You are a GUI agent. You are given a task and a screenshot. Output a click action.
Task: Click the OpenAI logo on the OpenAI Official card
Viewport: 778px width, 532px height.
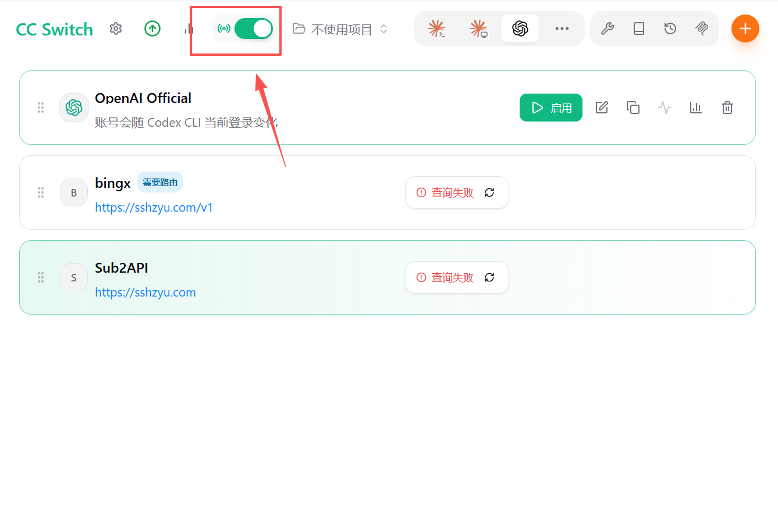coord(74,108)
